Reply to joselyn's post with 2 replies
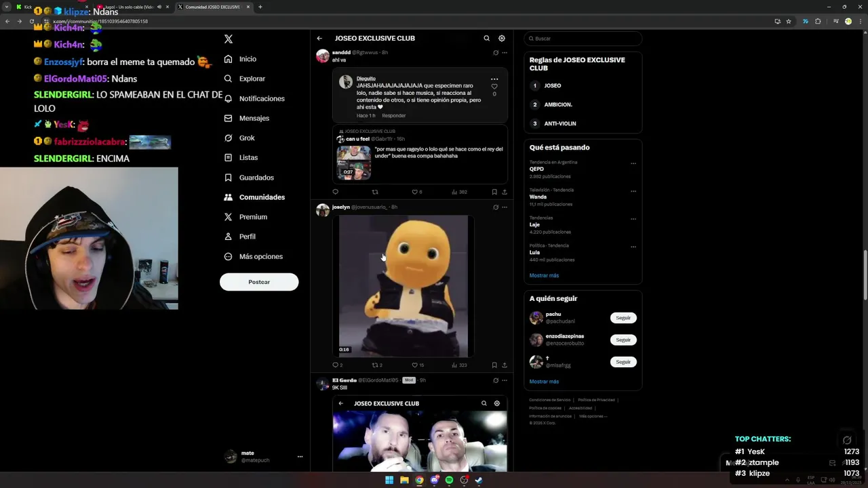The image size is (868, 488). click(x=337, y=365)
